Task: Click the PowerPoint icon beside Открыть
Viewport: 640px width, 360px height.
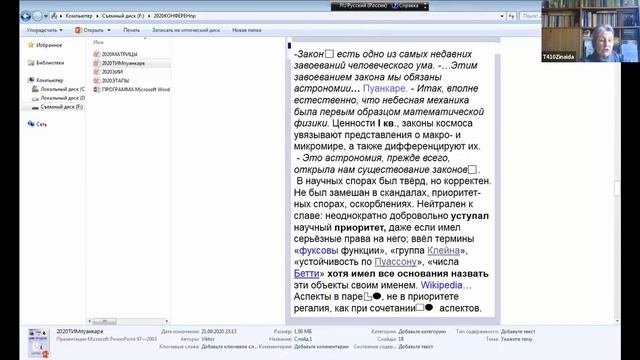Action: (x=78, y=30)
